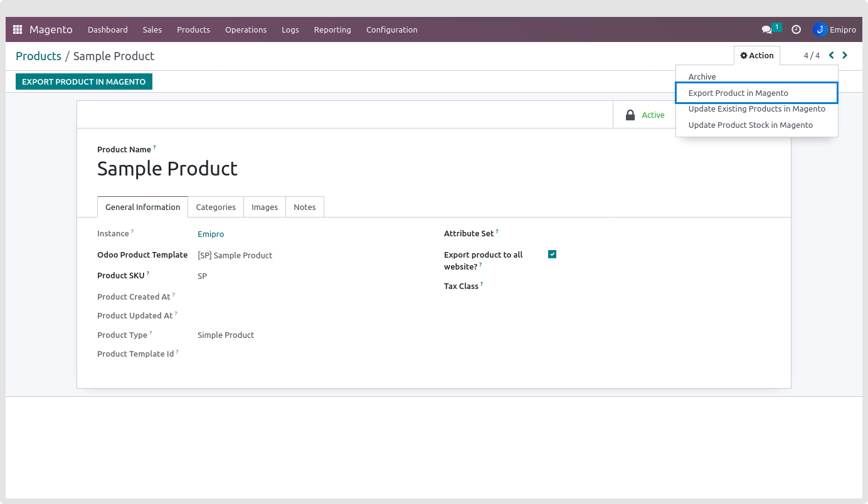Viewport: 868px width, 504px height.
Task: Open the conversations chat icon
Action: pyautogui.click(x=766, y=29)
